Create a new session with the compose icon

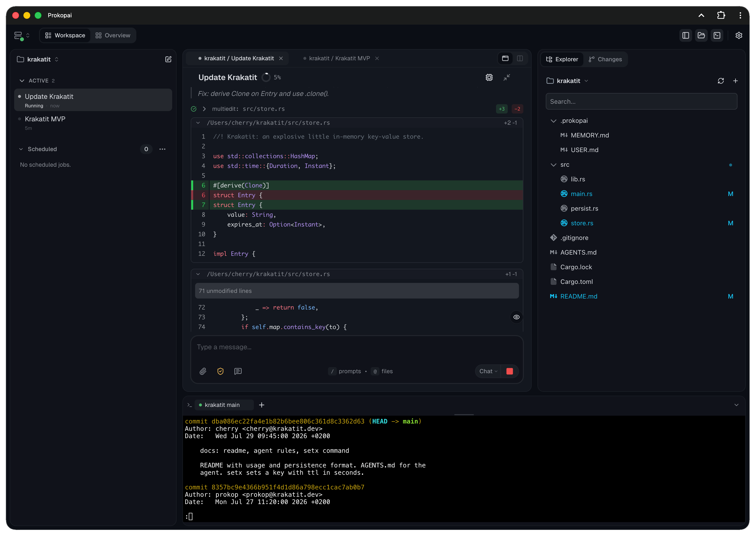(168, 59)
